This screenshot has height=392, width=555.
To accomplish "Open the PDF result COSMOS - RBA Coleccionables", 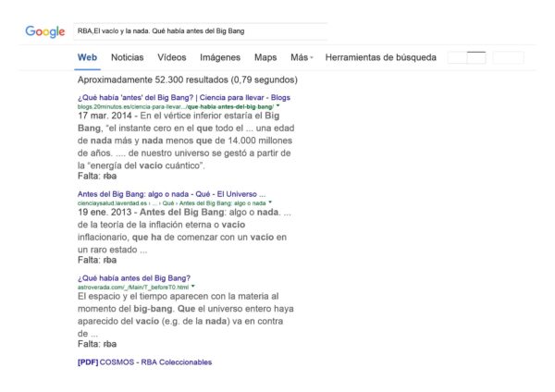I will (144, 361).
